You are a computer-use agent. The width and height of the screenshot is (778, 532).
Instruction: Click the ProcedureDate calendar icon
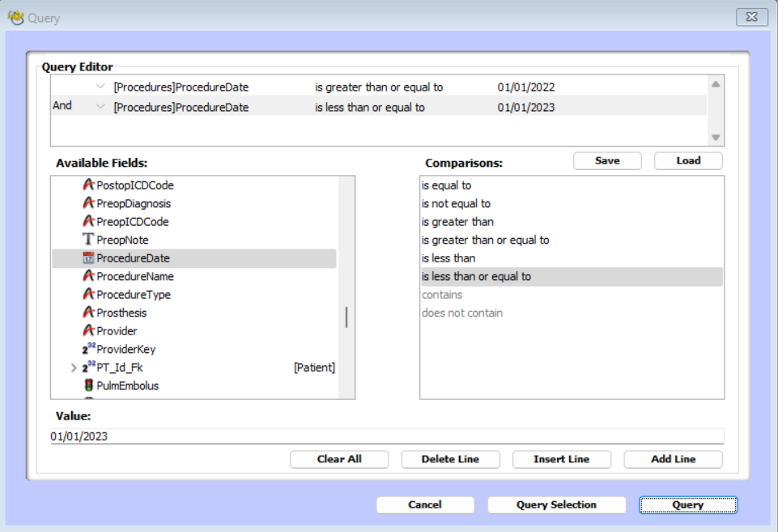point(88,257)
